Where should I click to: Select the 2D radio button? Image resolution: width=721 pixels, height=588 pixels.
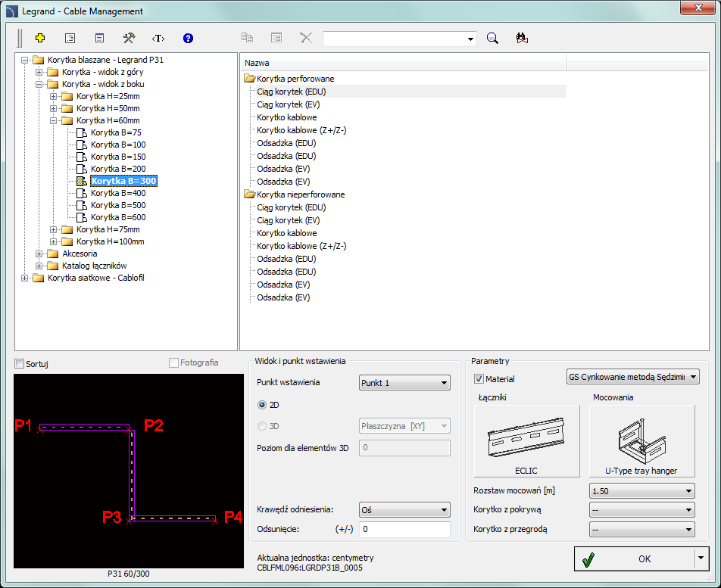(x=262, y=405)
